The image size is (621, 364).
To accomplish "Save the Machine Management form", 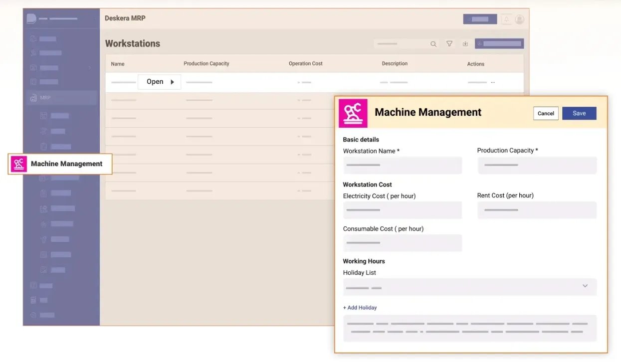I will pyautogui.click(x=579, y=113).
